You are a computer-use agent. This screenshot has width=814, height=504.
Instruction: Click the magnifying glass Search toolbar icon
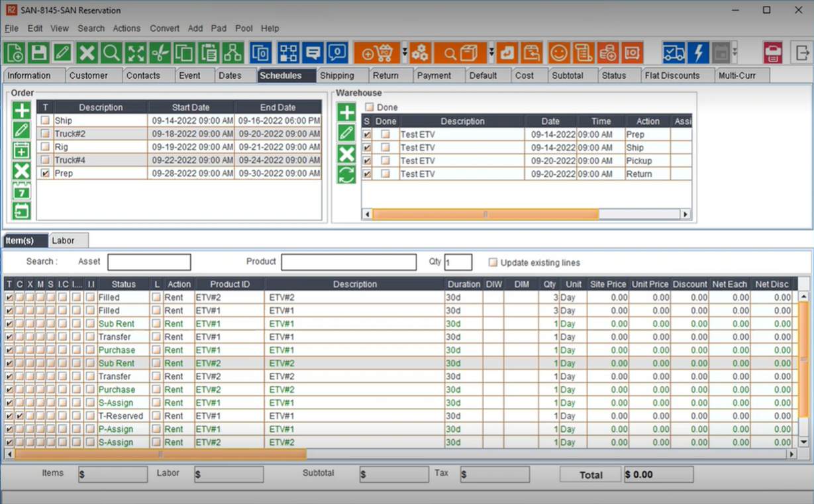(x=111, y=53)
